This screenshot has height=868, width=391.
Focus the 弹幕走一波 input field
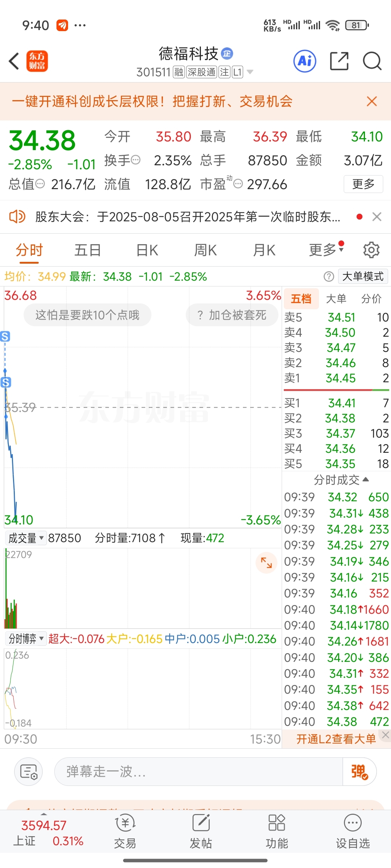coord(198,771)
